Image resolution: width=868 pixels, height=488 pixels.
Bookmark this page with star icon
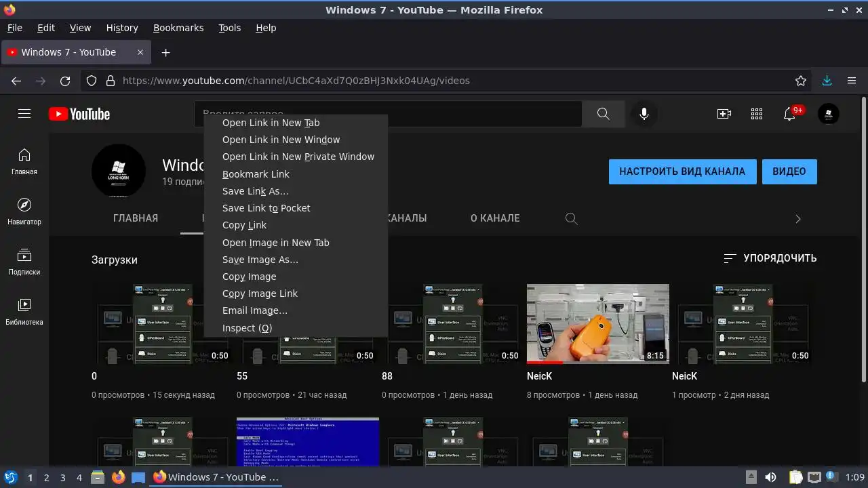801,81
